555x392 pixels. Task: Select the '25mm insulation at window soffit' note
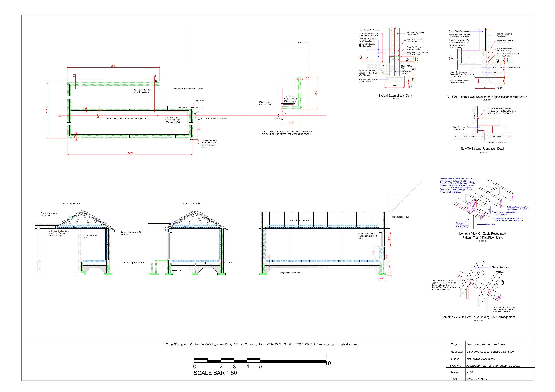(x=367, y=236)
